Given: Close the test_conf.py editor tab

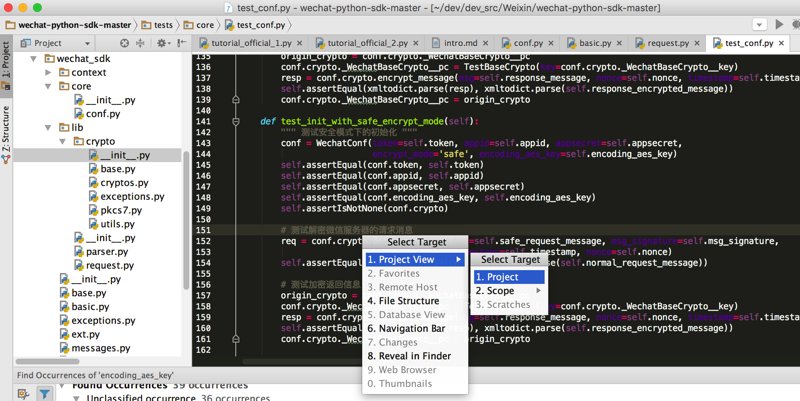Looking at the screenshot, I should pos(781,43).
